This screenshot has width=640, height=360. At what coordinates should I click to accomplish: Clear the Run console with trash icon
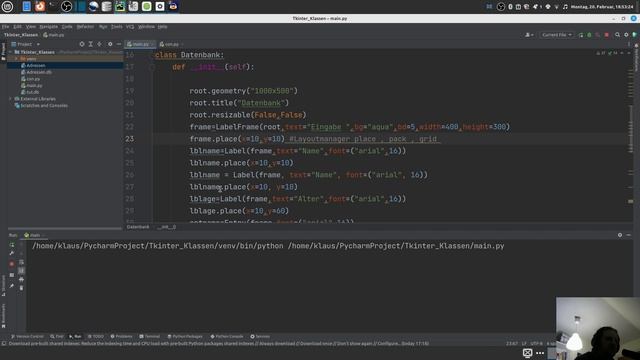[21, 288]
